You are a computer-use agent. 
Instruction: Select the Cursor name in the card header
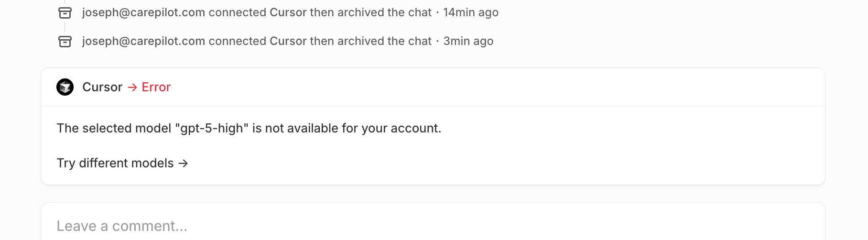pos(102,87)
